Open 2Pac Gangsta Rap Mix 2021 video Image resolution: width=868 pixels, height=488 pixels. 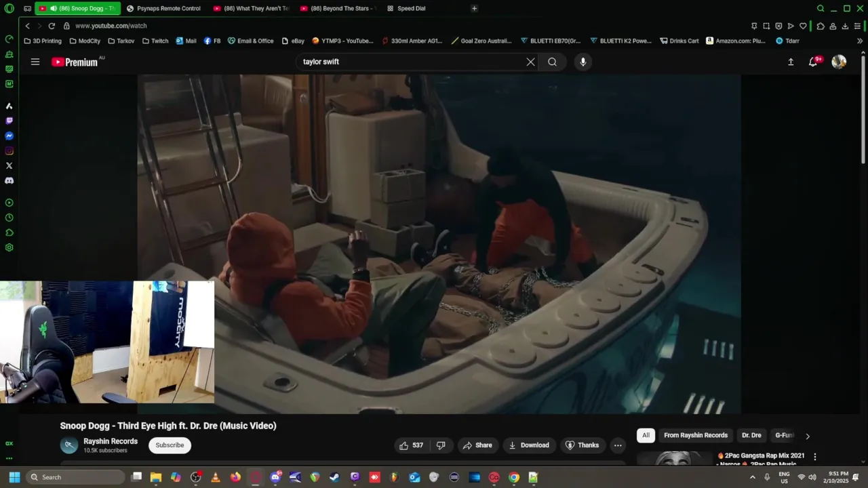(x=761, y=458)
